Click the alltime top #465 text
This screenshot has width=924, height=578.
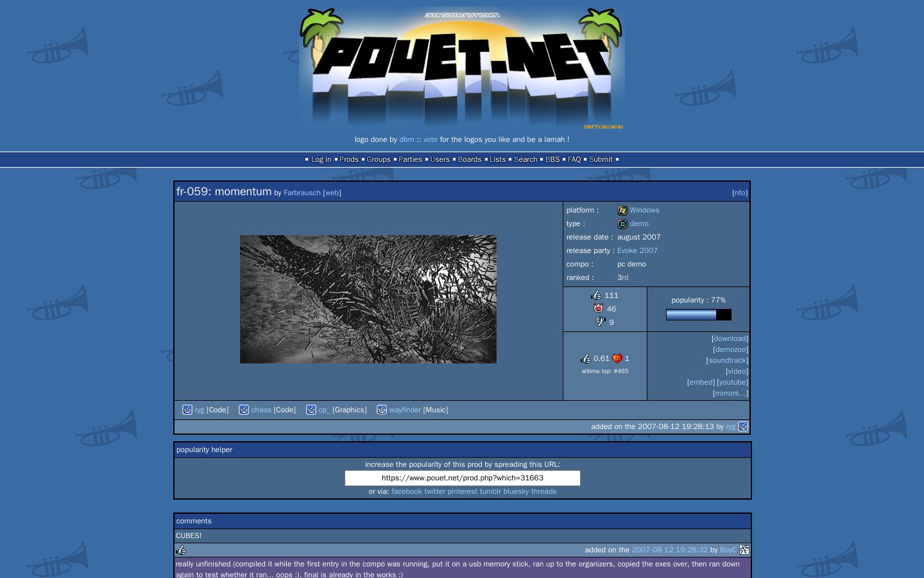(x=605, y=371)
